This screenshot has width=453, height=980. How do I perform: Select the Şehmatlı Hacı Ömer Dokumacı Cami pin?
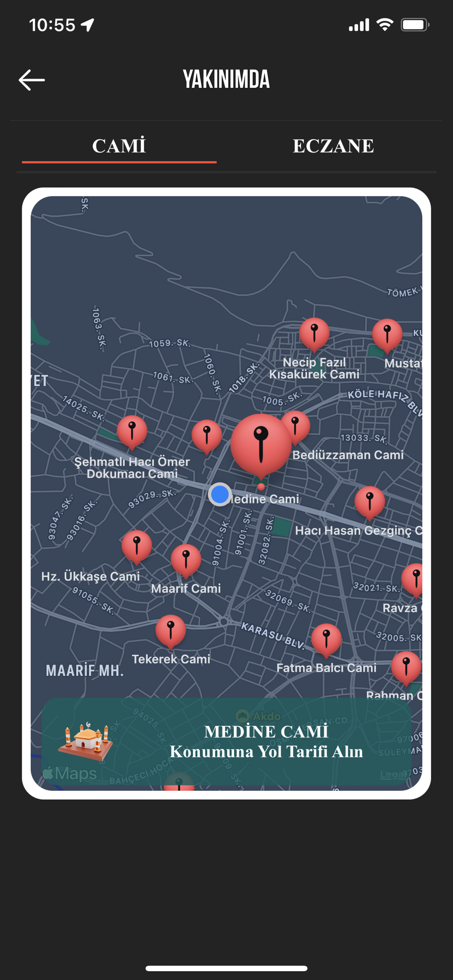pyautogui.click(x=132, y=433)
